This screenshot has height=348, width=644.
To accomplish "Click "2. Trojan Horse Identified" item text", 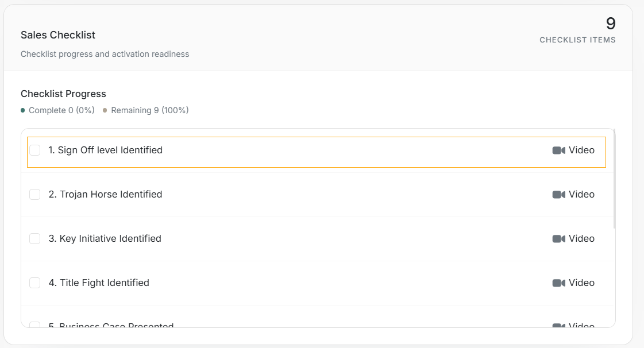I will 106,195.
